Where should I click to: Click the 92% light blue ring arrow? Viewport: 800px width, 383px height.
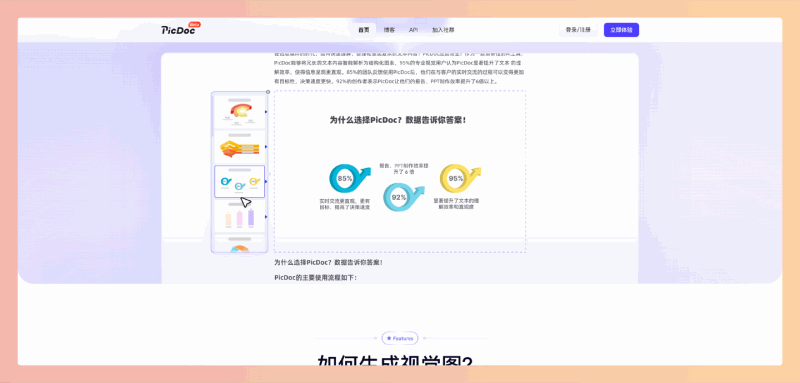point(404,197)
